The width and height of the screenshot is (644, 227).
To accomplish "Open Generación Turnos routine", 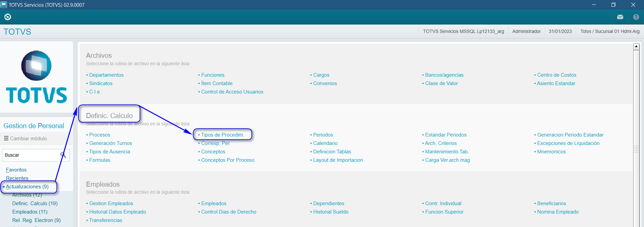I will (x=110, y=143).
